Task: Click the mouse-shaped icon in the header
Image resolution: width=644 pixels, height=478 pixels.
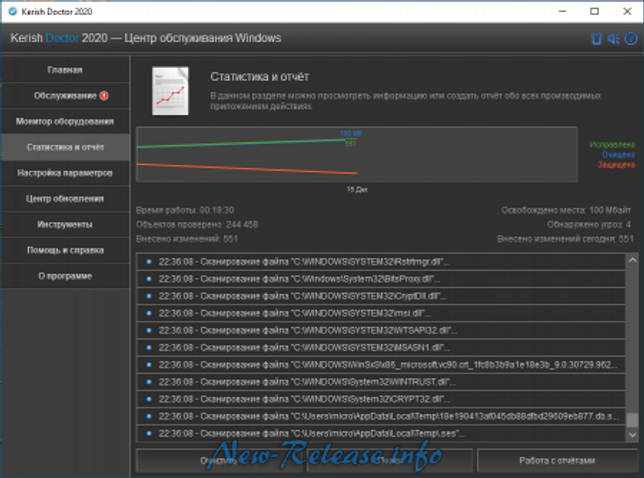Action: click(x=596, y=39)
